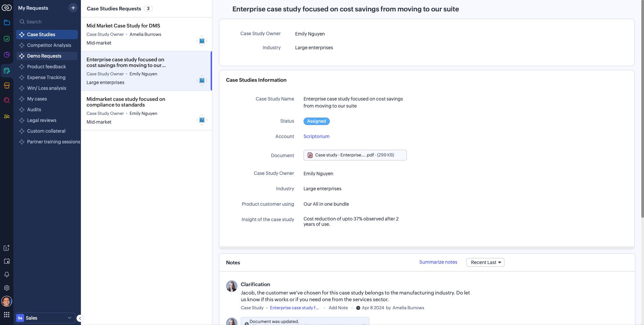Click the Large enterprises value under Case Studies Information

[322, 189]
